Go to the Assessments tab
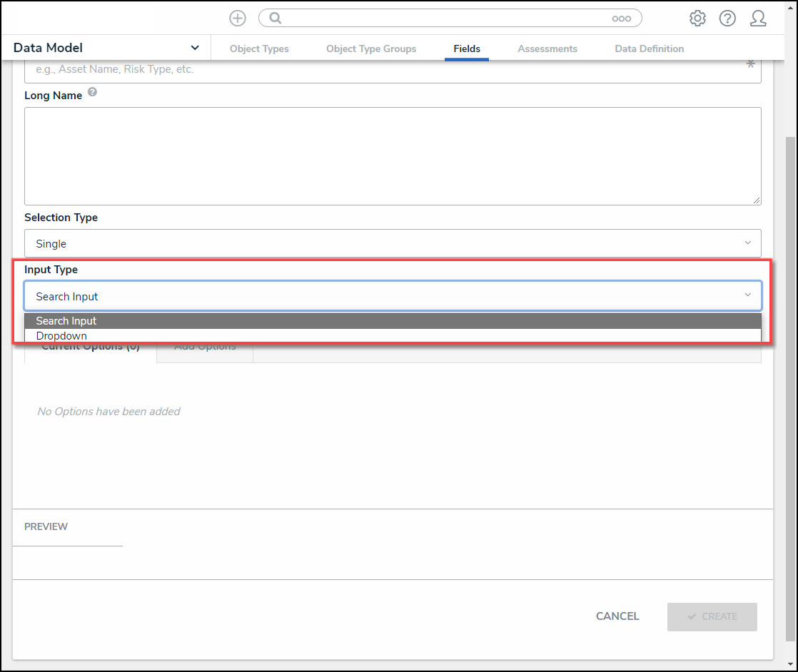798x672 pixels. (x=547, y=49)
